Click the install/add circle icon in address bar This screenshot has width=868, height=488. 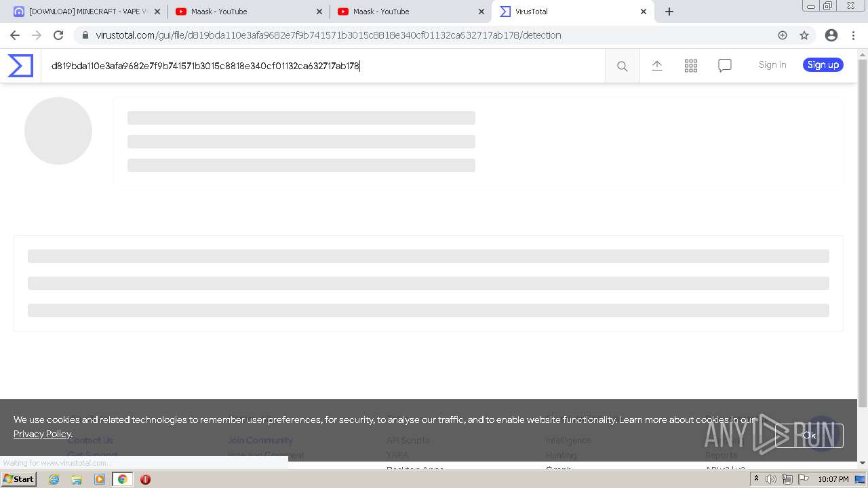783,35
